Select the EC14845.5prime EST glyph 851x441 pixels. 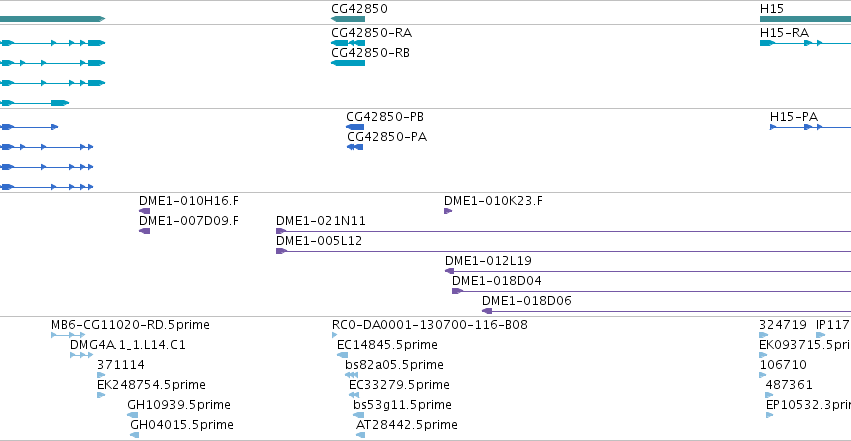coord(342,355)
